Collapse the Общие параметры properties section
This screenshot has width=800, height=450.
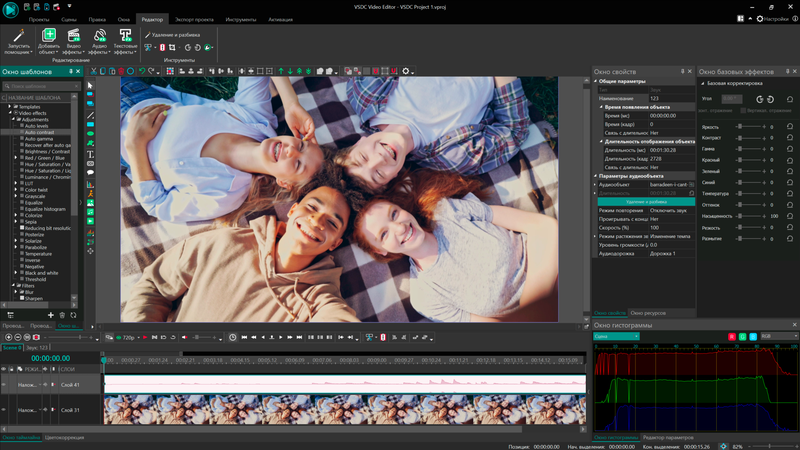point(596,81)
